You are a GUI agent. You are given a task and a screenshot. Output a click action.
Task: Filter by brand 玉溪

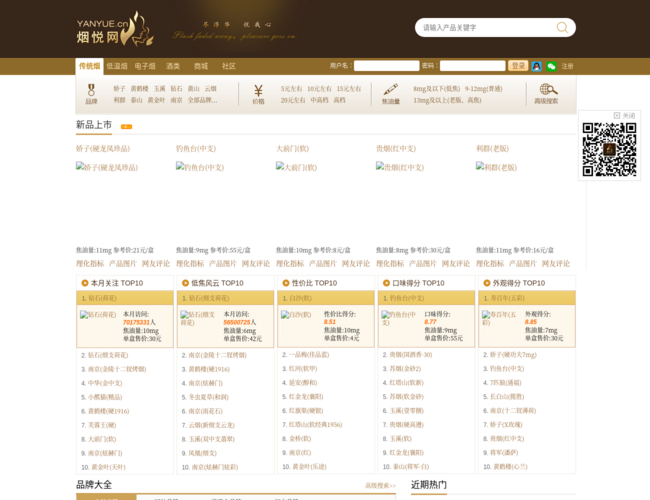click(x=160, y=89)
